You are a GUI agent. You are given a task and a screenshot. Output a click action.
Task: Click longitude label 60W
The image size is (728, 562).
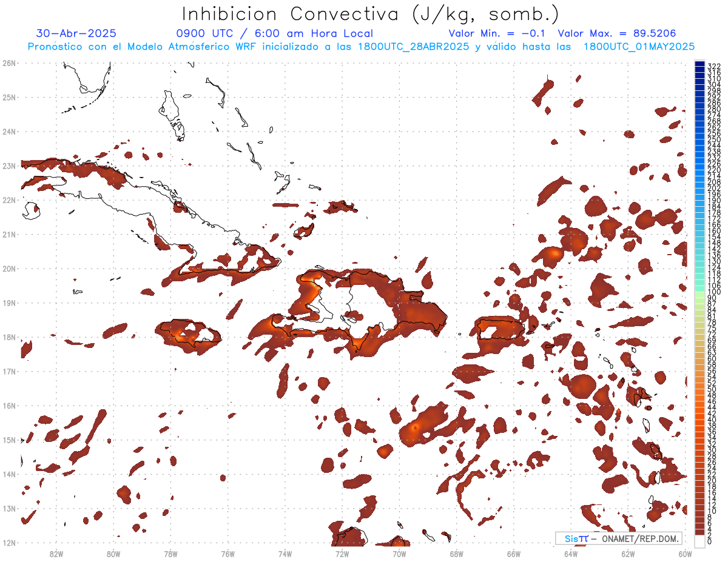(686, 554)
